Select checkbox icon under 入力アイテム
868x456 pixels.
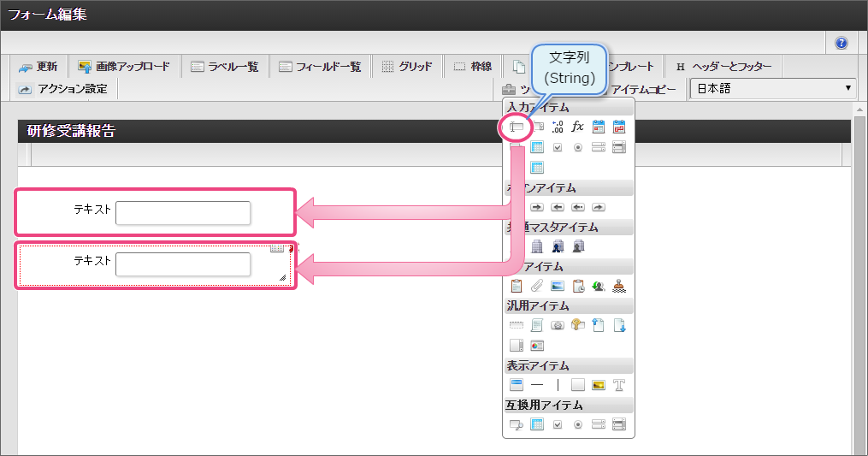[558, 147]
